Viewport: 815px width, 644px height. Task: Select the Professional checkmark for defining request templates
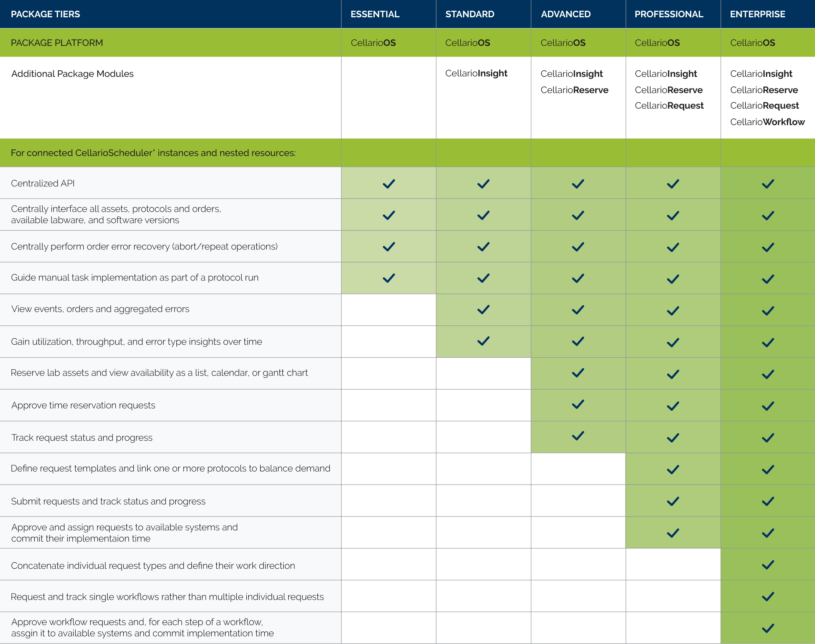point(672,469)
